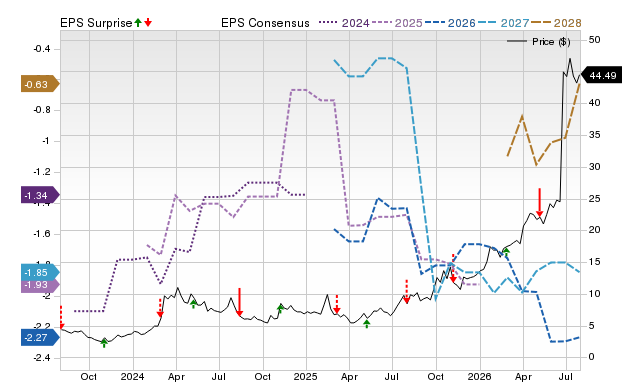Click the green arrow near March 2026
Screen dimensions: 640x382
click(x=506, y=252)
